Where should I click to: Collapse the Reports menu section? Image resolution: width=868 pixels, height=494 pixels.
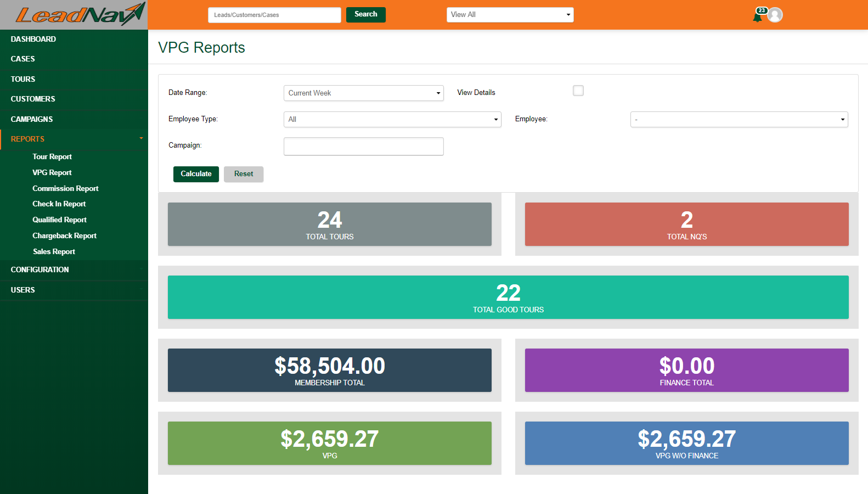point(74,139)
